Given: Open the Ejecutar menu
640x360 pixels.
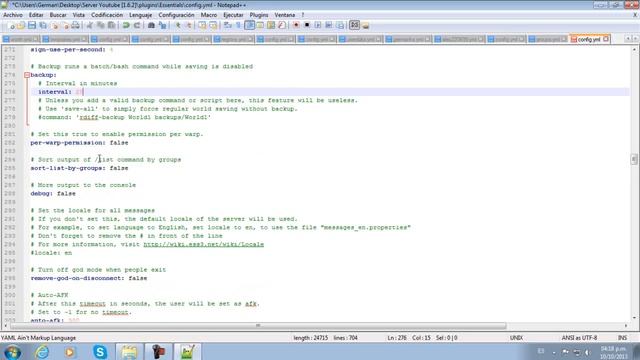Looking at the screenshot, I should pyautogui.click(x=233, y=15).
